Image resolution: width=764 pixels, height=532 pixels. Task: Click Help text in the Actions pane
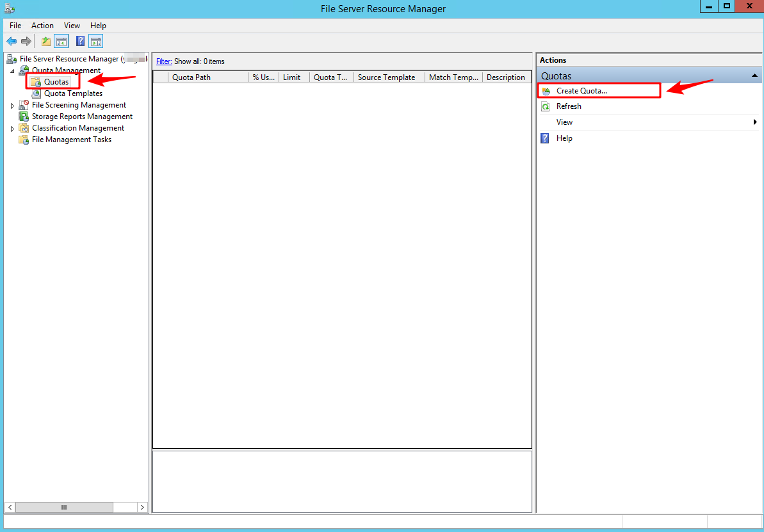coord(564,138)
